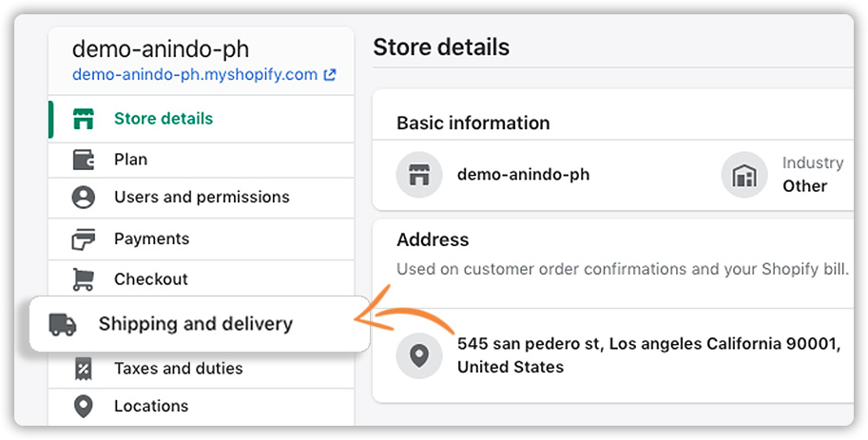Click the Taxes and duties receipt icon
The height and width of the screenshot is (440, 868).
pyautogui.click(x=84, y=369)
